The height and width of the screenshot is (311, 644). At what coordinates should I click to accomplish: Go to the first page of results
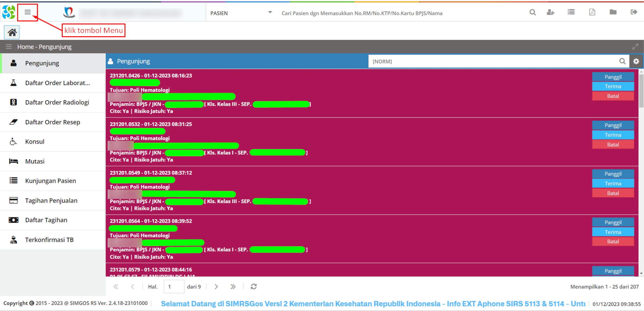point(115,286)
